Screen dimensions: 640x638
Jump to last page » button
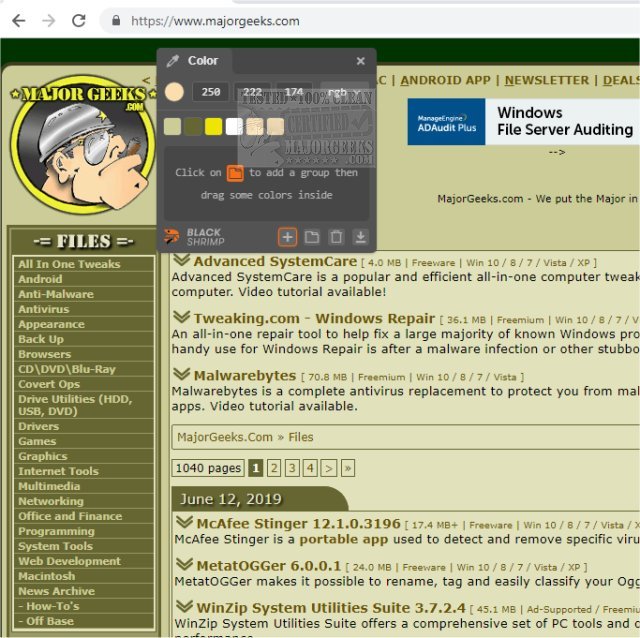(x=348, y=468)
